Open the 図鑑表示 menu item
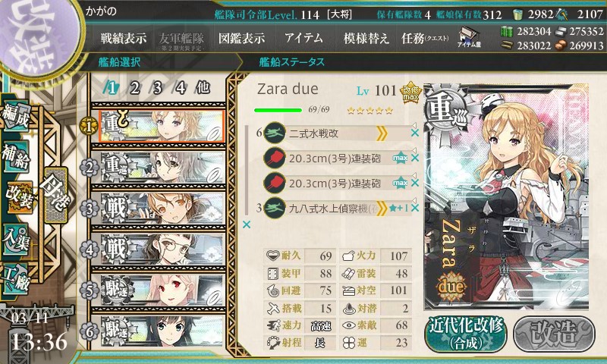Screen dimensions: 607x364 [x=241, y=38]
